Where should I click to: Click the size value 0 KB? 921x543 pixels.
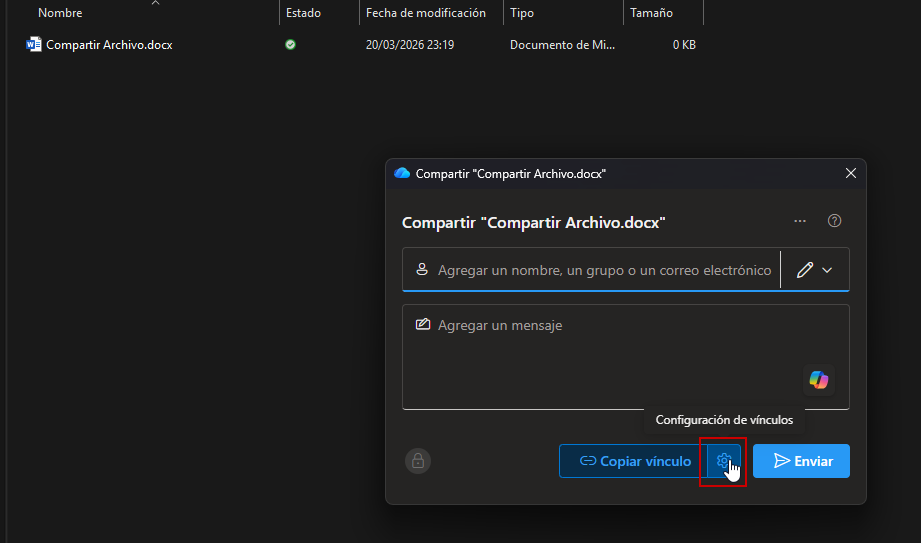tap(684, 45)
